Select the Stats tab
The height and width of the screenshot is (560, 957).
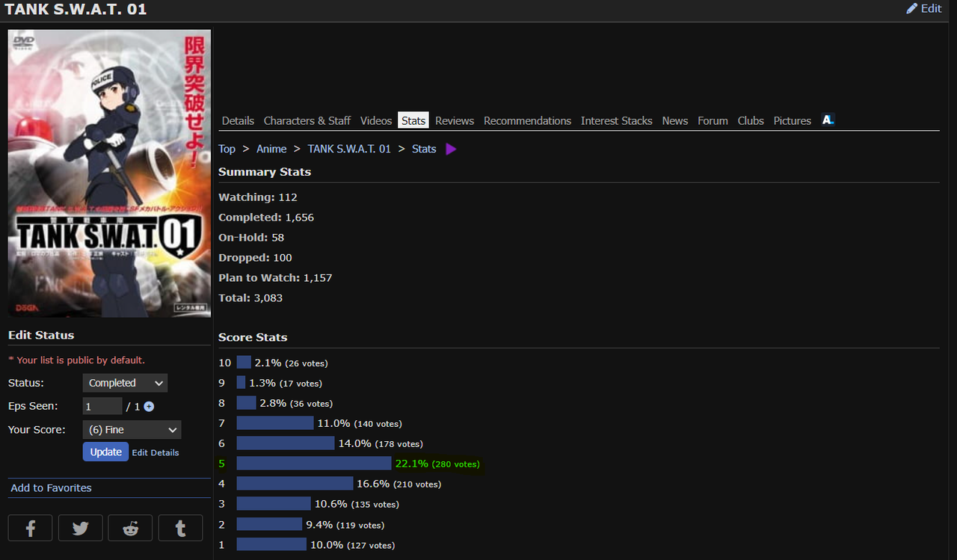click(x=413, y=120)
